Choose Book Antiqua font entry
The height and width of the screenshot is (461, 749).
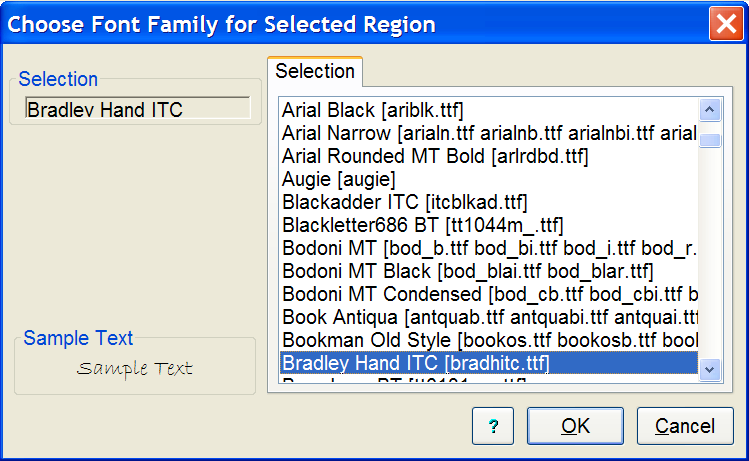(488, 317)
